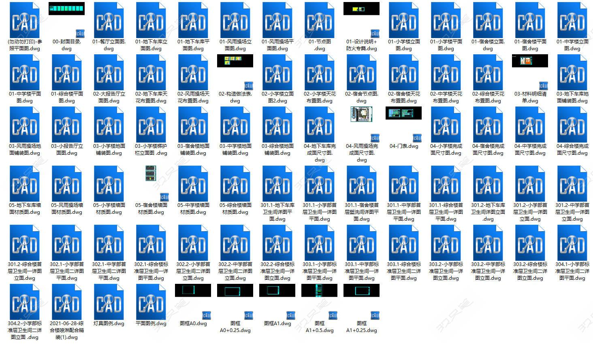The width and height of the screenshot is (593, 364).
Task: Open the 01-设计说明+防火专篇.dwg thumbnail
Action: point(361,9)
